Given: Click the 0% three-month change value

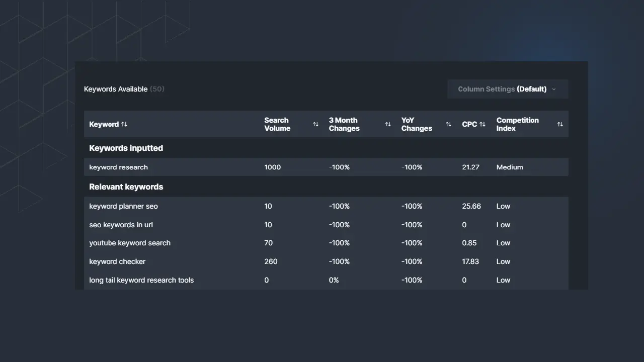Looking at the screenshot, I should click(x=334, y=280).
